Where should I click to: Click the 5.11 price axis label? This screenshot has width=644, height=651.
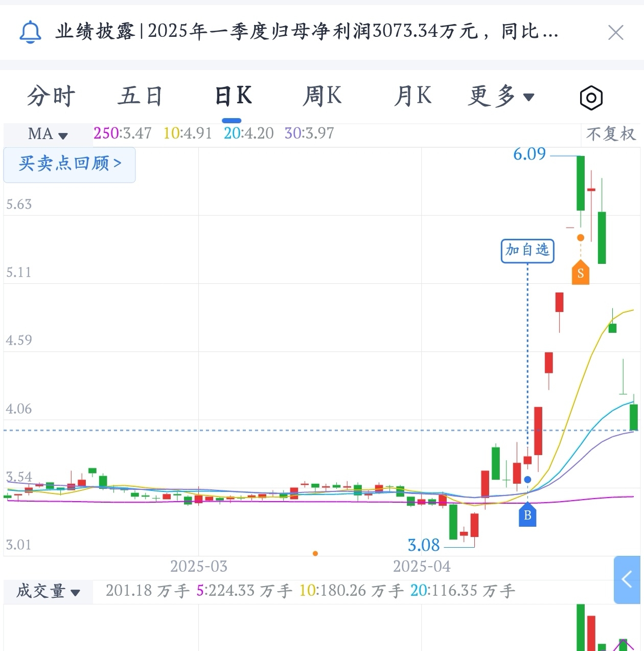[x=19, y=273]
